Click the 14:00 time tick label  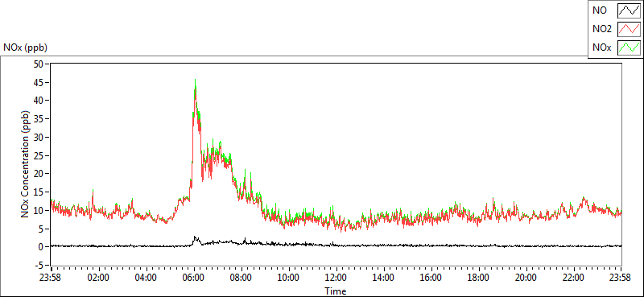coord(384,278)
